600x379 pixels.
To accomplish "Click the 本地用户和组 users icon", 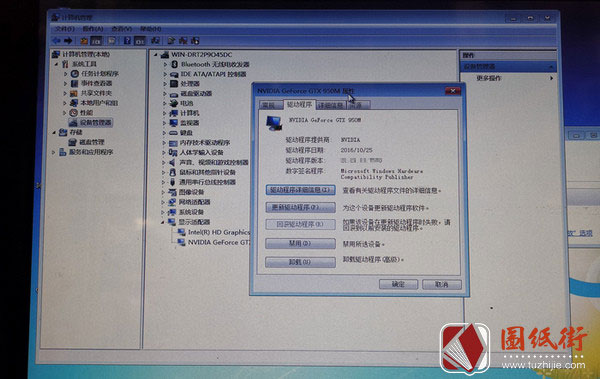I will pyautogui.click(x=74, y=103).
